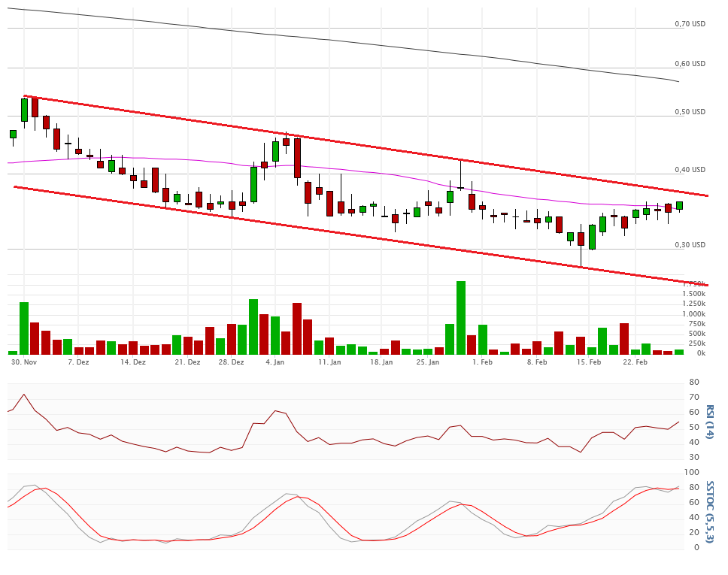The image size is (728, 575).
Task: Click the 0,40 USD price axis label
Action: [690, 170]
